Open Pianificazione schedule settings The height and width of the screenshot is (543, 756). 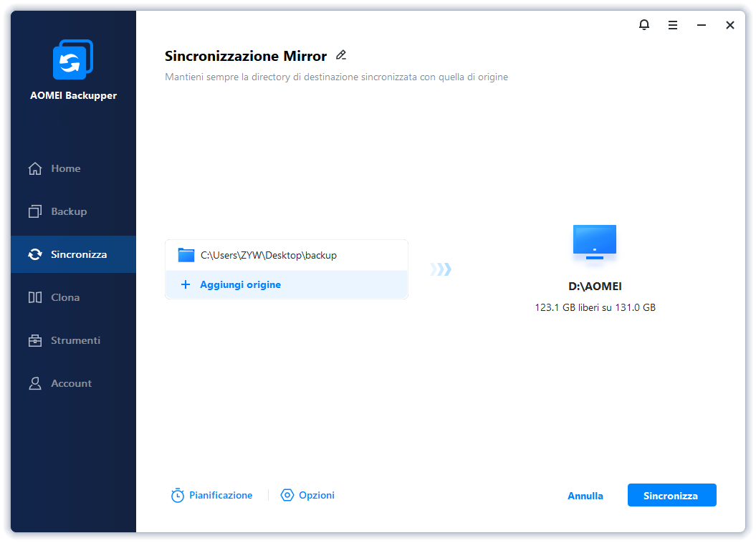point(211,495)
